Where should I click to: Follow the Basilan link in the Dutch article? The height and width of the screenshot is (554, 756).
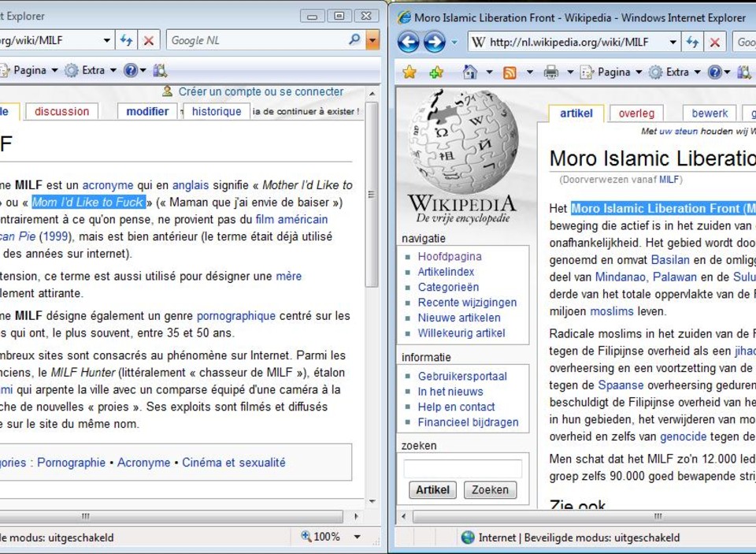coord(671,259)
